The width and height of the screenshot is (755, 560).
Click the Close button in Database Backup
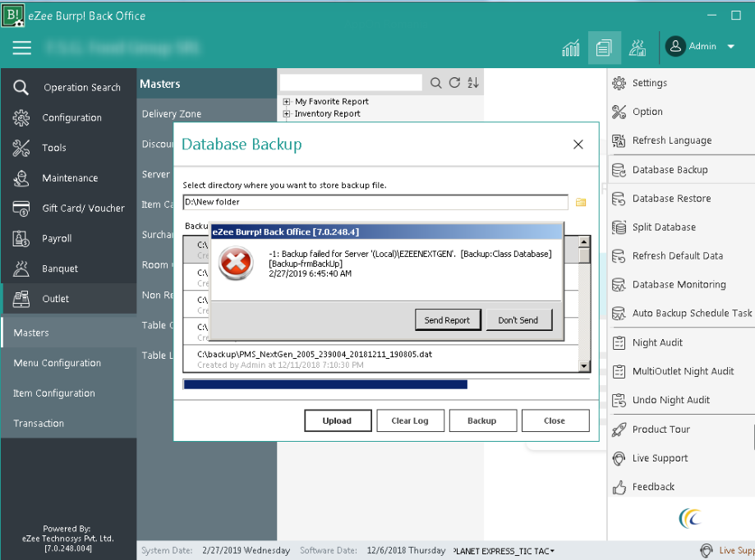555,420
